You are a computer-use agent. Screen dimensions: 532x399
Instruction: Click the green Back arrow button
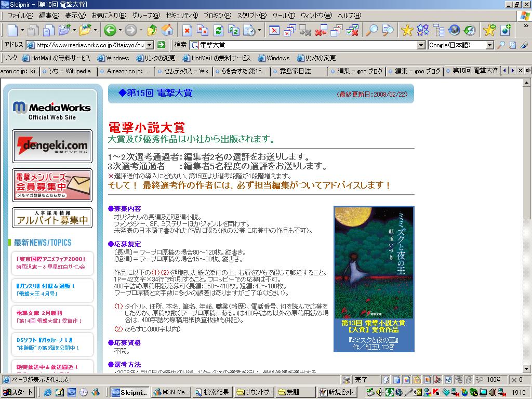[x=110, y=30]
